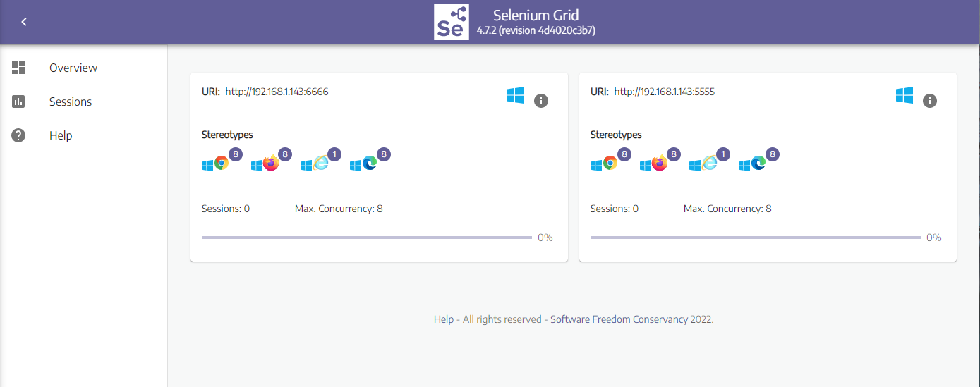980x387 pixels.
Task: Click the Internet Explorer stereotype on node :5555
Action: tap(709, 164)
